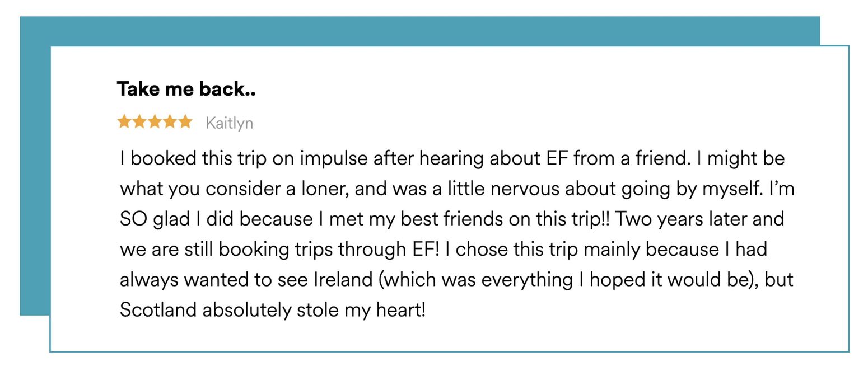The width and height of the screenshot is (868, 371).
Task: Click the reviewer name Kaitlyn
Action: tap(230, 123)
